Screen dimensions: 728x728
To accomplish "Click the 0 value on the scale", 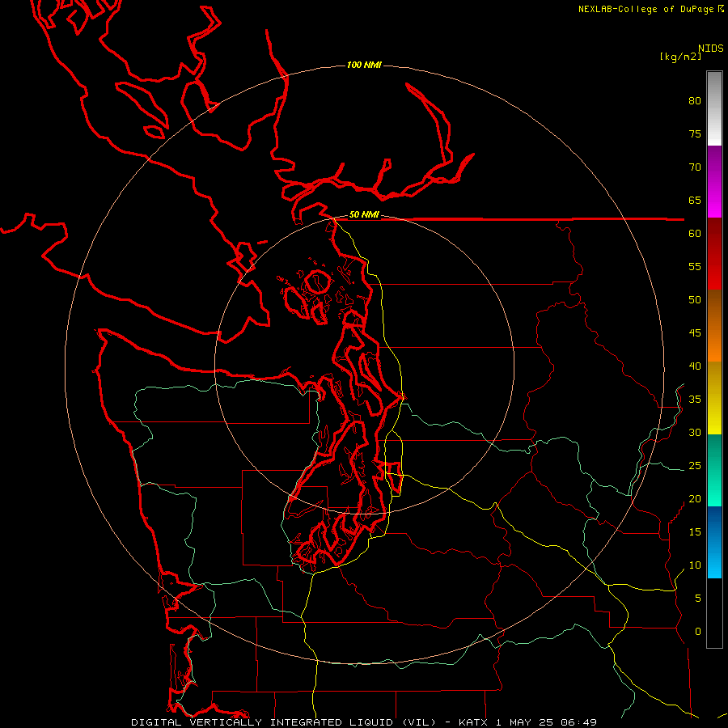I will (697, 632).
